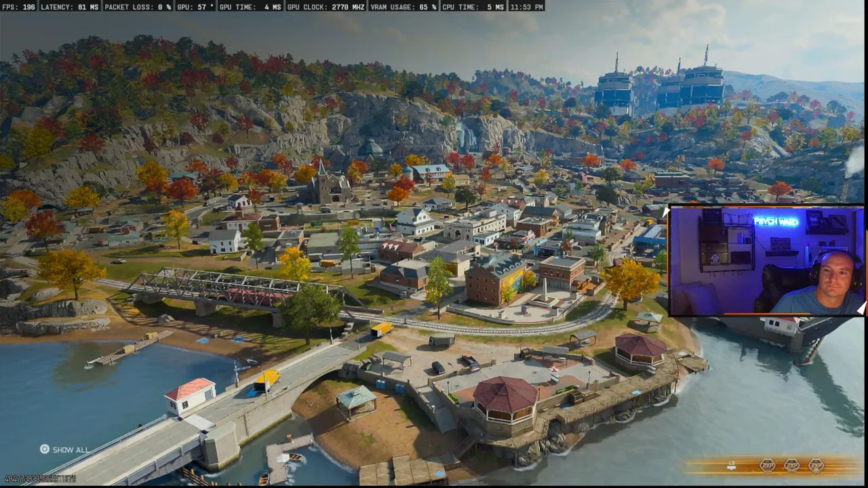Click the FPS: 196 readout
The image size is (868, 488).
(x=19, y=7)
